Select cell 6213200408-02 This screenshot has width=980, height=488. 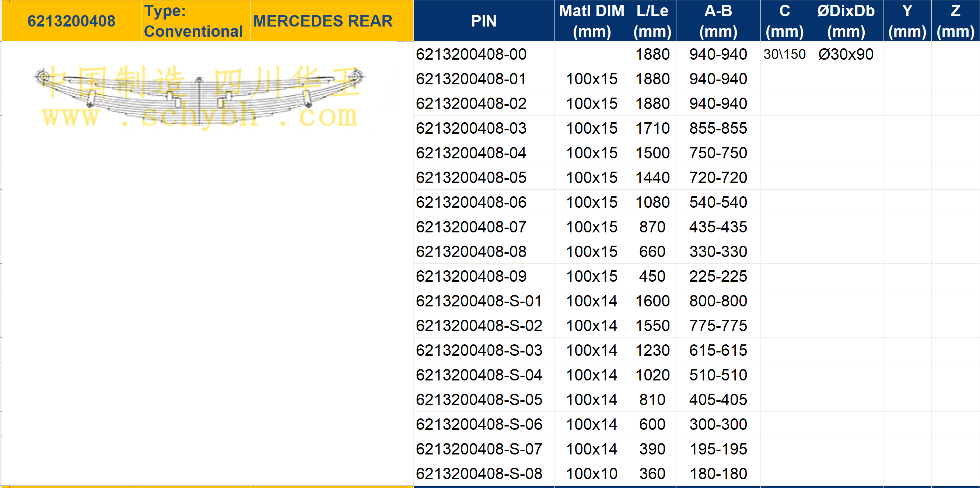(484, 103)
